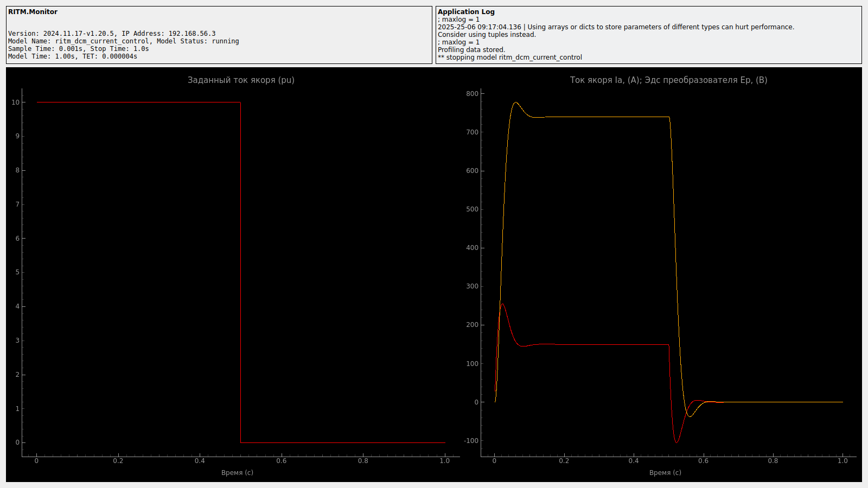Image resolution: width=868 pixels, height=488 pixels.
Task: Click the red current curve's first peak near 250
Action: click(502, 304)
